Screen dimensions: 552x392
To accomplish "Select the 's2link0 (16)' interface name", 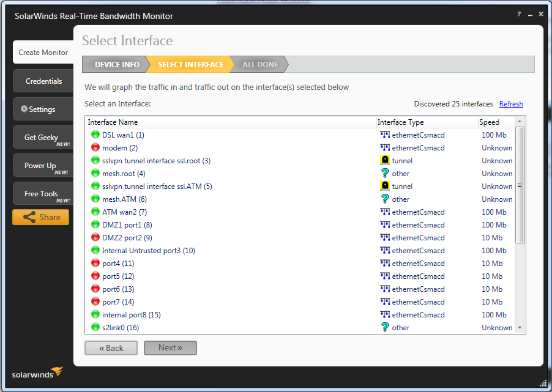I will tap(121, 328).
